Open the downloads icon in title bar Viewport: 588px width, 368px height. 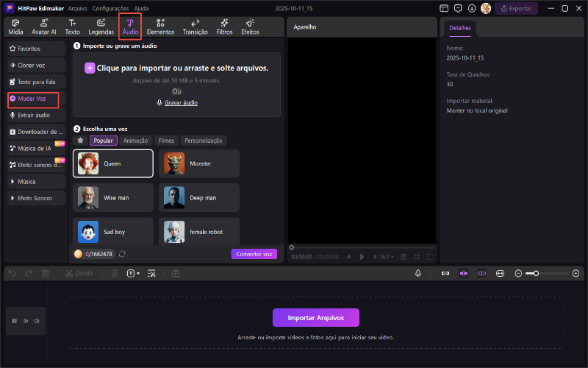(472, 8)
